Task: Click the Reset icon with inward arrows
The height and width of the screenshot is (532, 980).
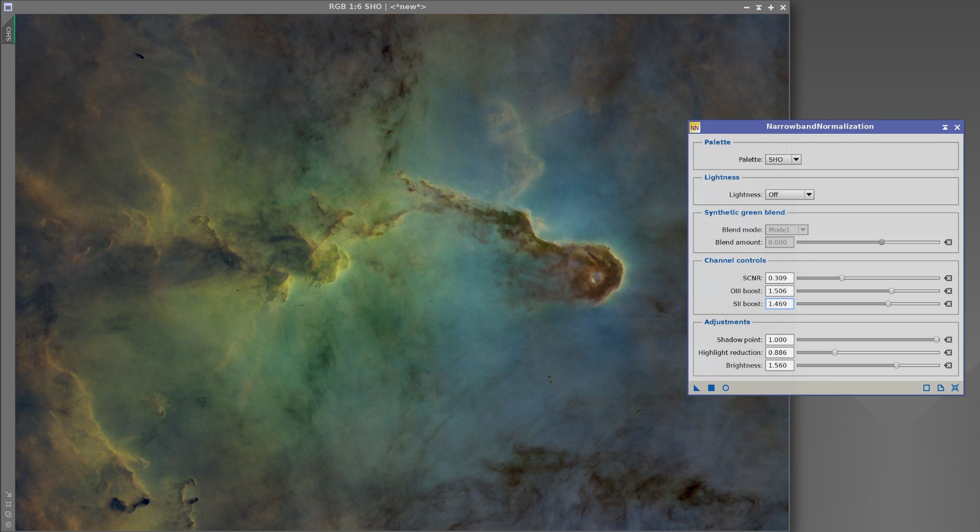Action: click(x=955, y=388)
